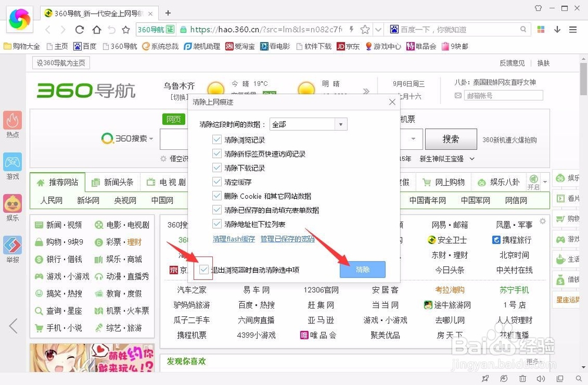Open the 全部 time range dropdown

click(309, 124)
